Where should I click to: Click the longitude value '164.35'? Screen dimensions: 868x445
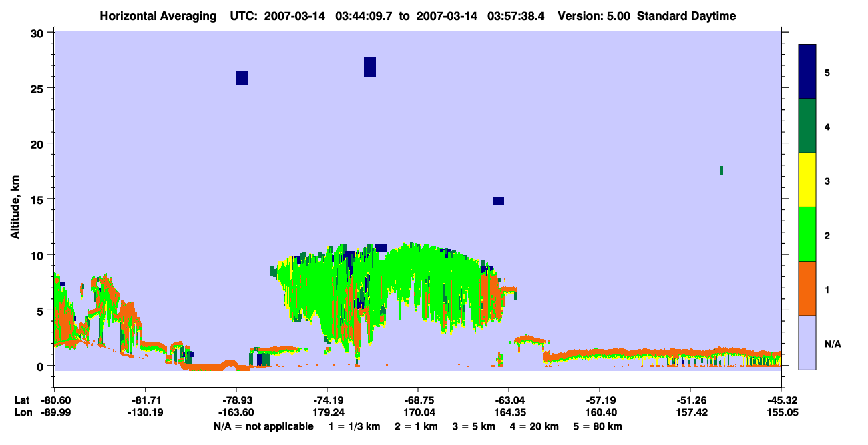[509, 412]
